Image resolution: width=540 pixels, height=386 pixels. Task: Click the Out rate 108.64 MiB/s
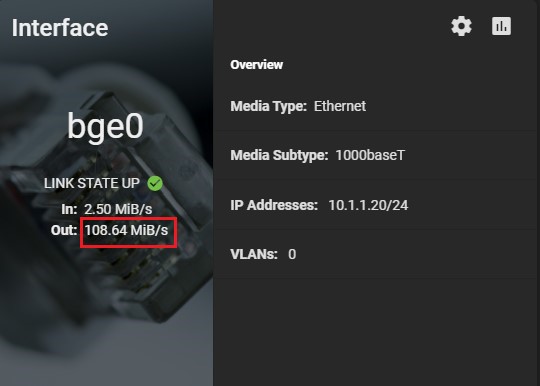(126, 230)
